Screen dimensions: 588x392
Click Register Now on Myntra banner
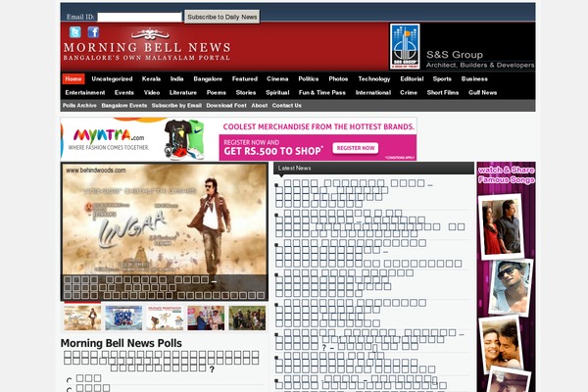[356, 148]
